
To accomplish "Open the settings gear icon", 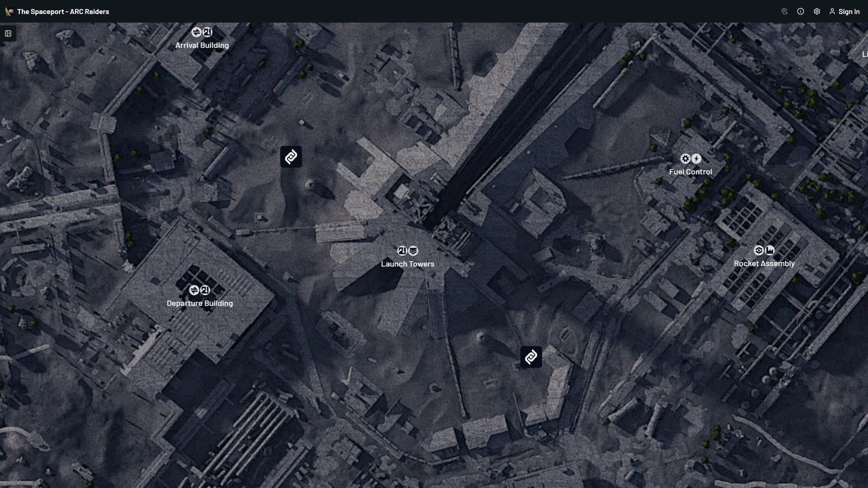I will click(817, 12).
